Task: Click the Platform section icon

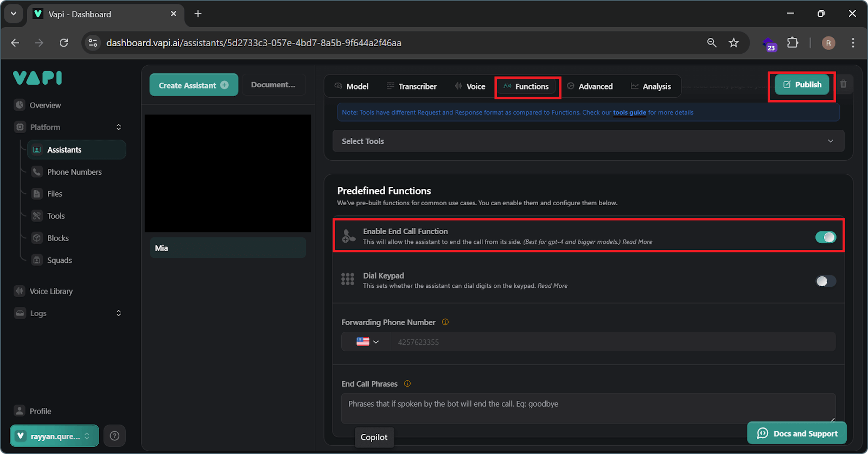Action: click(x=20, y=127)
